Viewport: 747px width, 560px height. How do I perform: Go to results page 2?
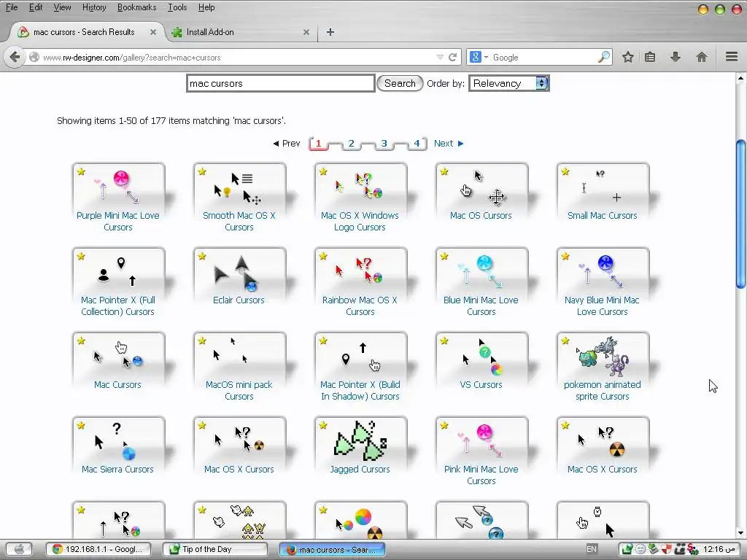click(351, 144)
